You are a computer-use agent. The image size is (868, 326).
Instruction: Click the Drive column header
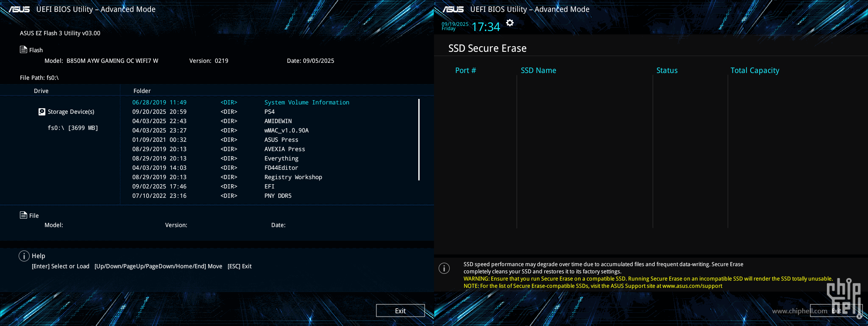[x=41, y=91]
